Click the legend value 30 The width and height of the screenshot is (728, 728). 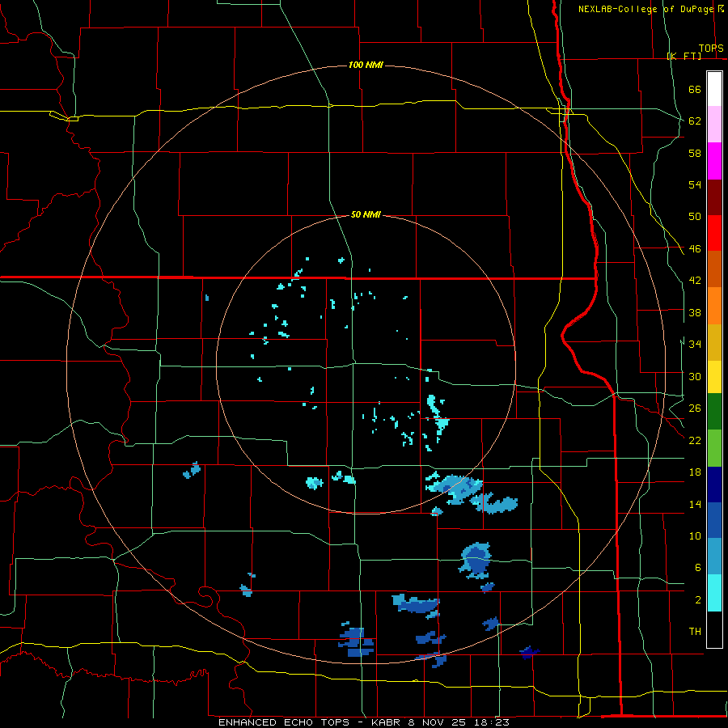[x=695, y=376]
